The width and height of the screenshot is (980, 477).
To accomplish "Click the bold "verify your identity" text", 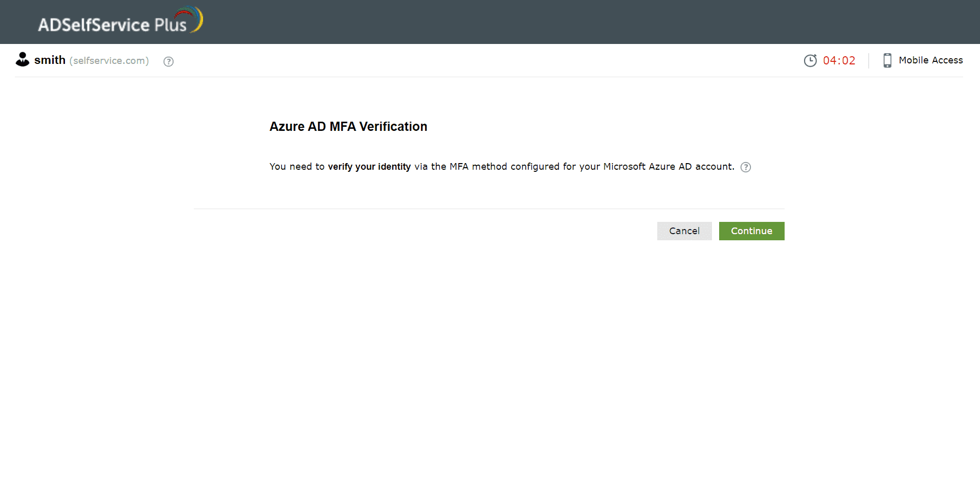I will click(x=369, y=167).
